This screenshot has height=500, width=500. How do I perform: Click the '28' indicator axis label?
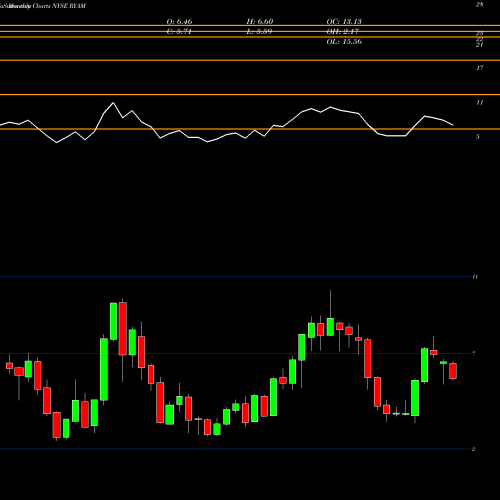[x=479, y=5]
